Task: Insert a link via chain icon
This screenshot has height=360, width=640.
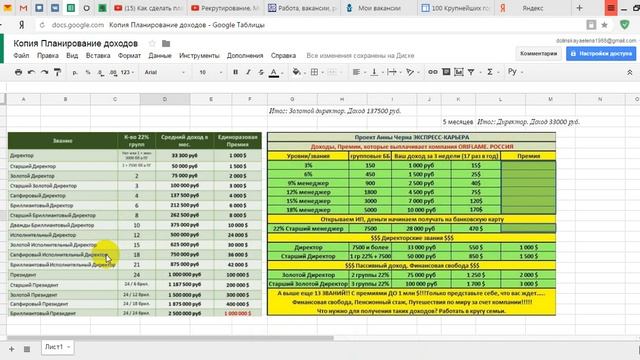Action: (x=433, y=72)
